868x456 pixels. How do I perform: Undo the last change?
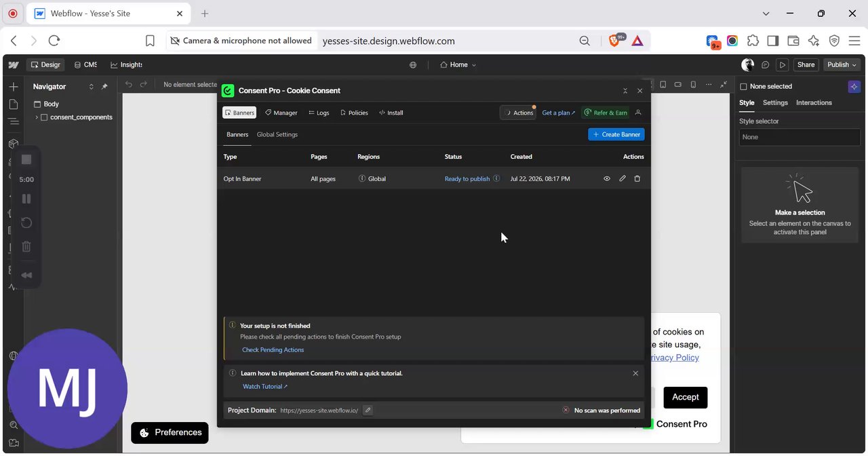click(x=129, y=84)
